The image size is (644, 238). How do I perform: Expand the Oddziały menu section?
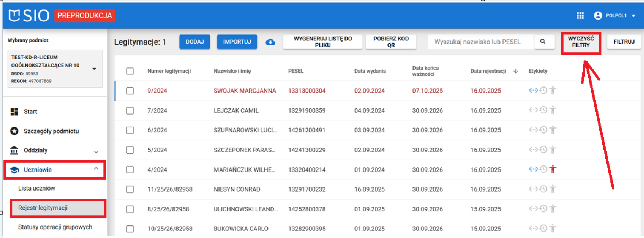click(x=96, y=151)
